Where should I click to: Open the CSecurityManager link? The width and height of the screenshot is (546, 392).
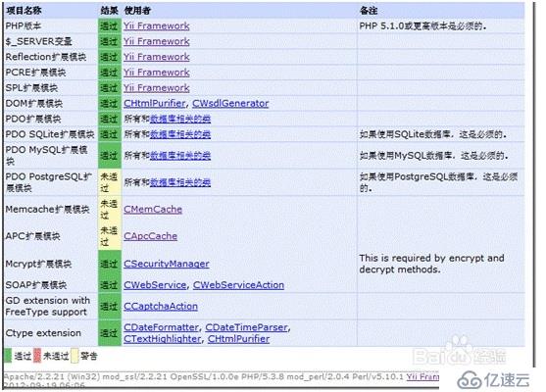[x=166, y=264]
